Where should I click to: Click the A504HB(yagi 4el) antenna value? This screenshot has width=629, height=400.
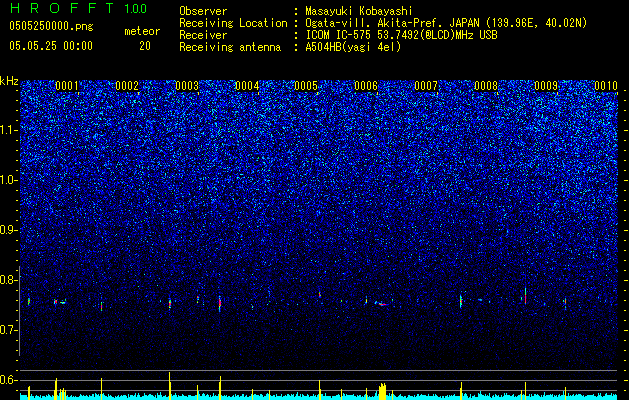(x=353, y=47)
